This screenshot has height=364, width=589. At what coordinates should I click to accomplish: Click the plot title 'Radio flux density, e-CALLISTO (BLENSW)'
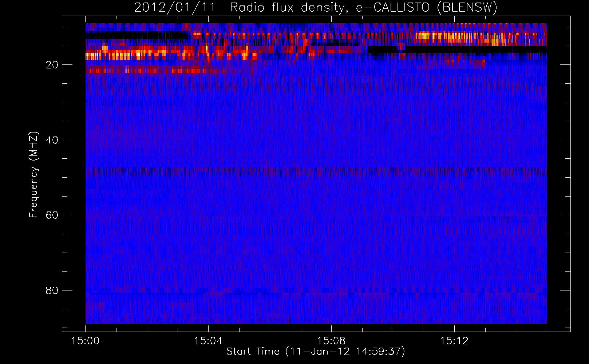pos(363,8)
